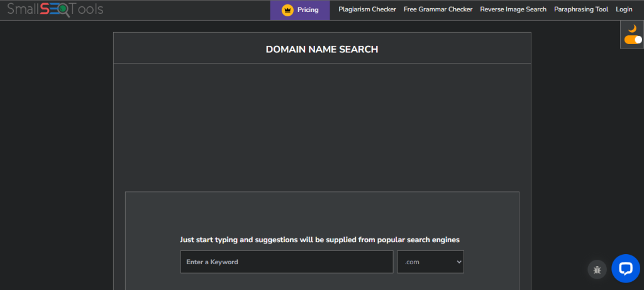The image size is (644, 290).
Task: Click the word Tools in the site logo
Action: 87,9
